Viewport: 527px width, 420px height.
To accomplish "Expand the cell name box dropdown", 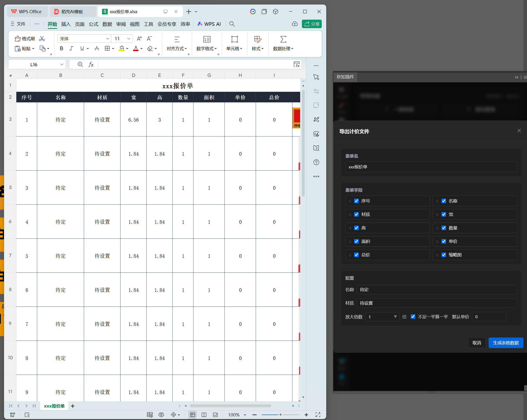I will pyautogui.click(x=62, y=65).
